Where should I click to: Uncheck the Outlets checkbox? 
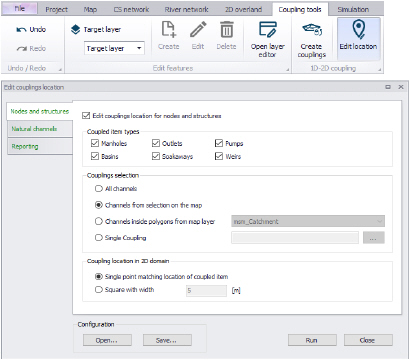156,143
